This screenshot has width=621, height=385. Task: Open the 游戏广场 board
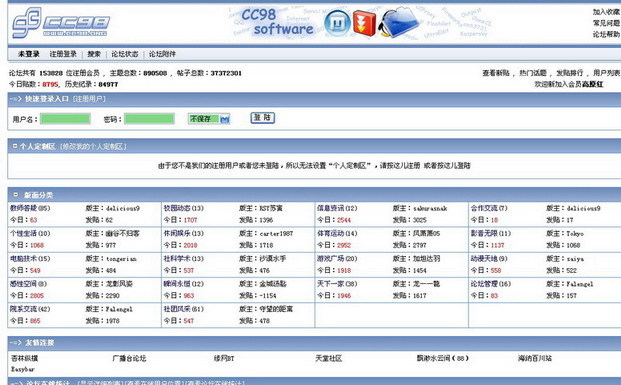pyautogui.click(x=330, y=259)
